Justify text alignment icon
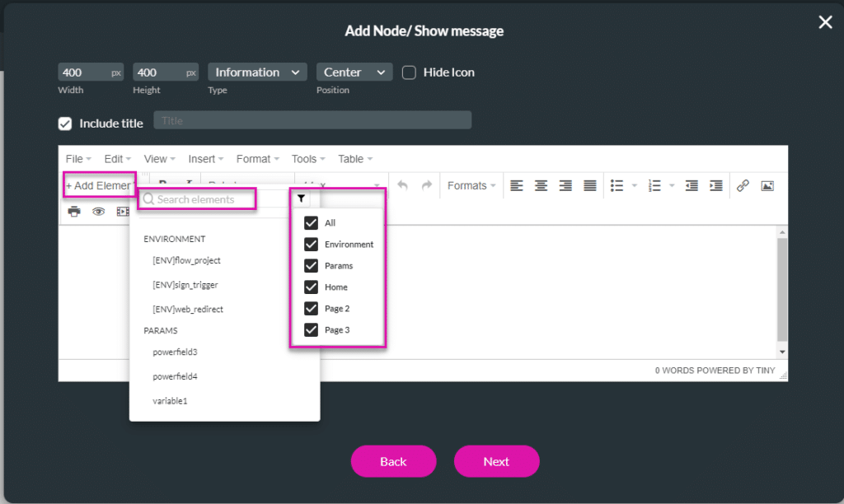Viewport: 844px width, 504px height. 590,186
